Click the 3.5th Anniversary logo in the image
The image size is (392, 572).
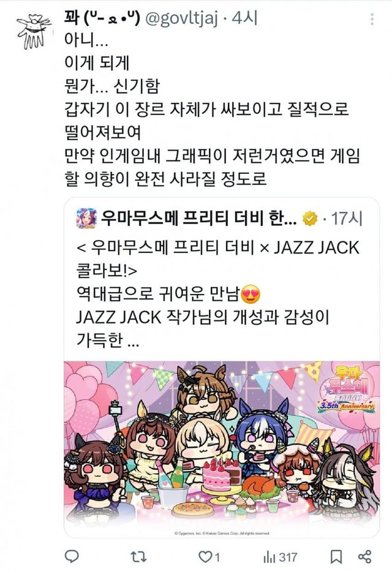point(345,391)
